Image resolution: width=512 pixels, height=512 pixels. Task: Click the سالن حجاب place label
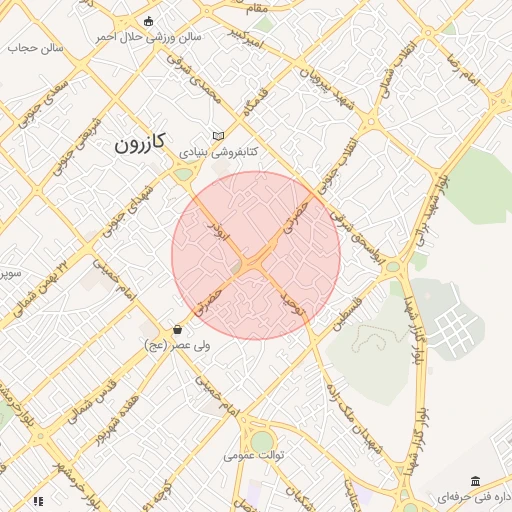point(35,48)
